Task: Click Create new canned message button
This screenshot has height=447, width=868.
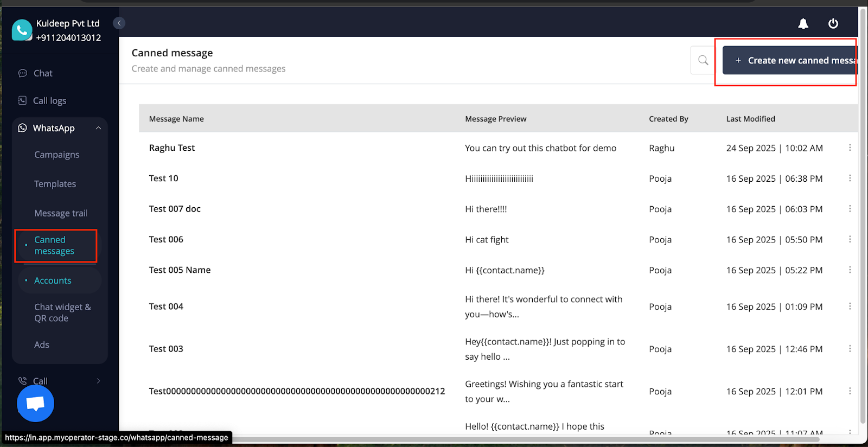Action: pyautogui.click(x=790, y=60)
